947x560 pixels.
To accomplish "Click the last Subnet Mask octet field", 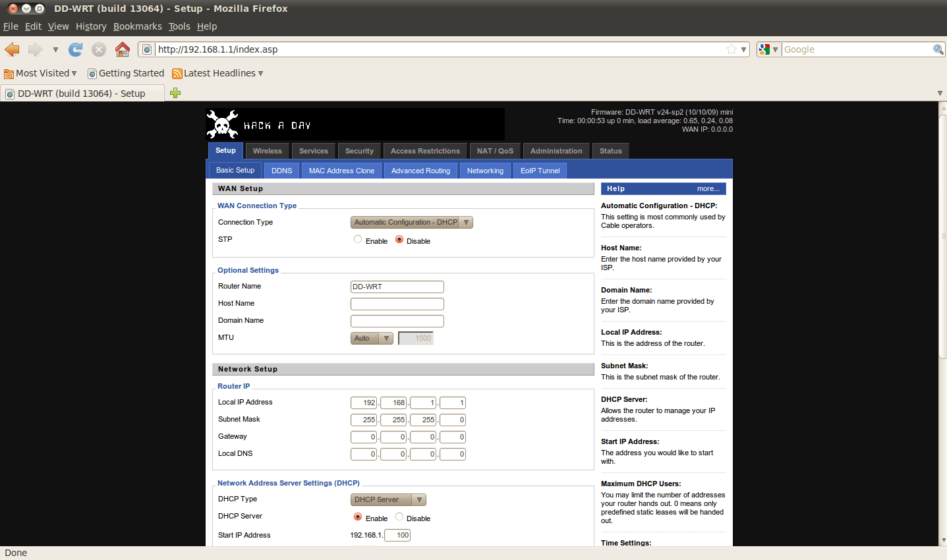I will point(453,420).
